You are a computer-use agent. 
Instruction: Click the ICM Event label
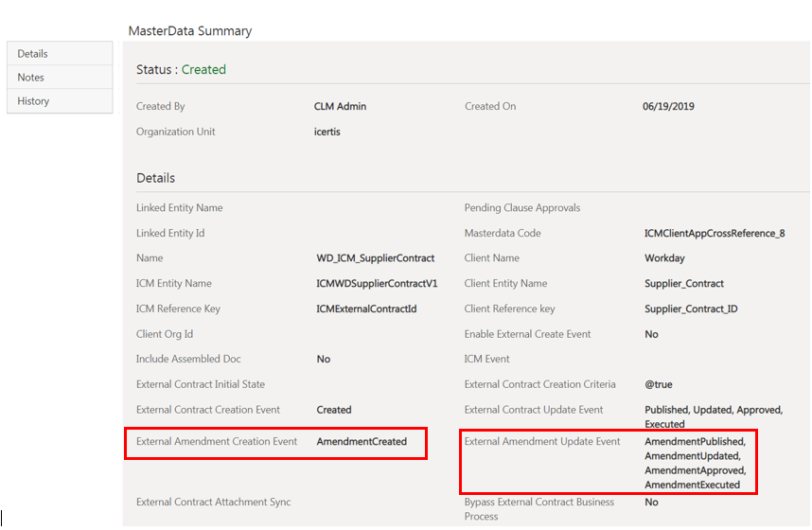[x=486, y=359]
